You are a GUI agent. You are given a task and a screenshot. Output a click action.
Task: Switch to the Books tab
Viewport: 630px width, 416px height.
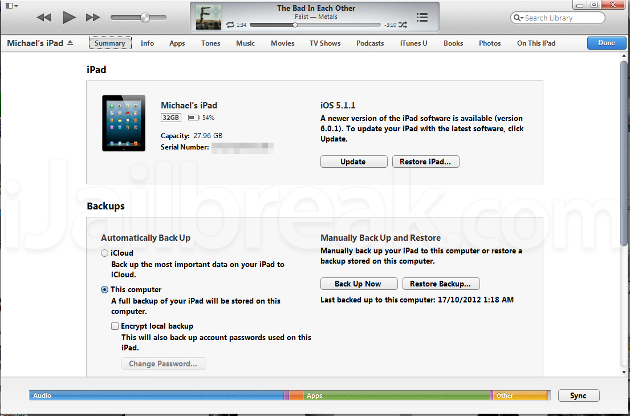pyautogui.click(x=453, y=43)
